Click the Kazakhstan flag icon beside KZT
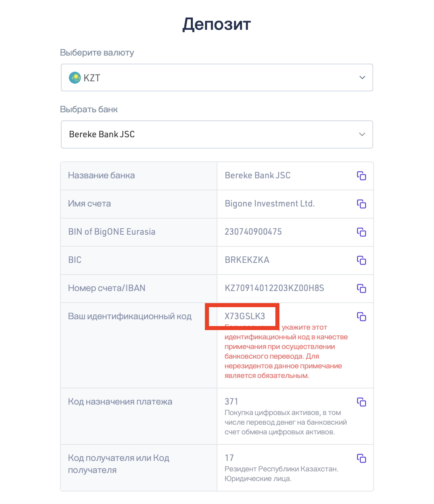The image size is (434, 504). [x=75, y=78]
